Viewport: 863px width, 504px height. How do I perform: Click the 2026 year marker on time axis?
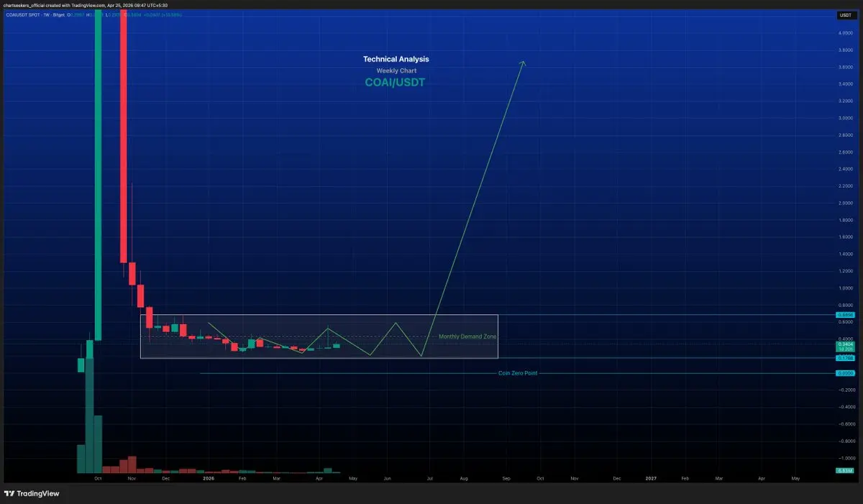pos(209,477)
